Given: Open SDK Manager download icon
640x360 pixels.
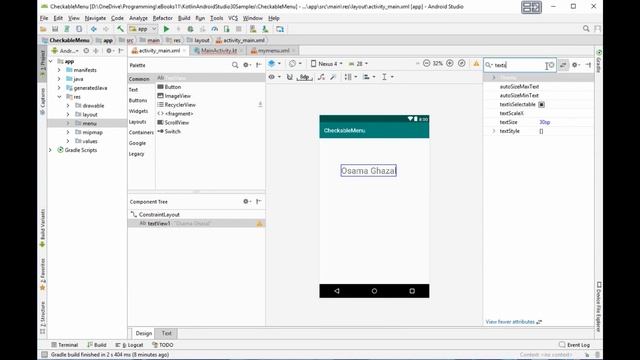Looking at the screenshot, I should tap(265, 29).
